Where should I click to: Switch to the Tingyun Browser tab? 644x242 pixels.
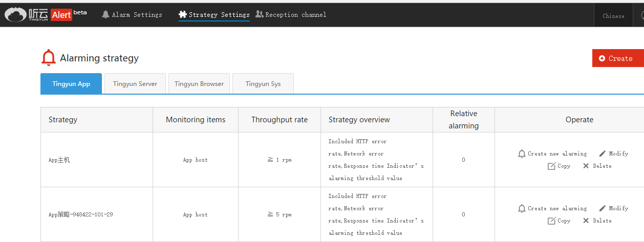click(199, 84)
